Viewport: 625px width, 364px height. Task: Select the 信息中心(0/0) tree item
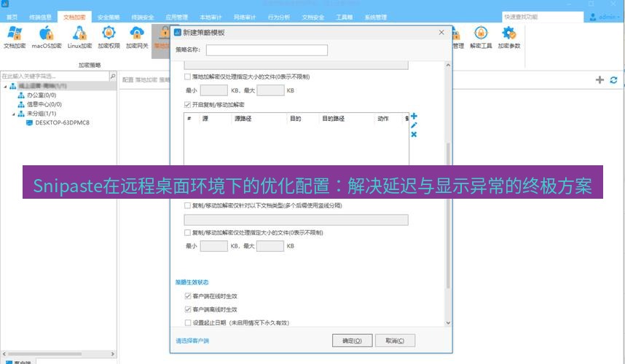coord(44,104)
